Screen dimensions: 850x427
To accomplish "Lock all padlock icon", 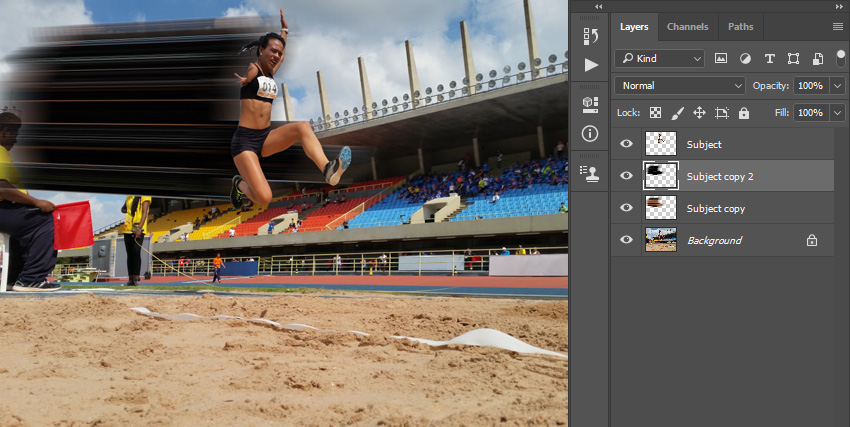I will click(744, 113).
